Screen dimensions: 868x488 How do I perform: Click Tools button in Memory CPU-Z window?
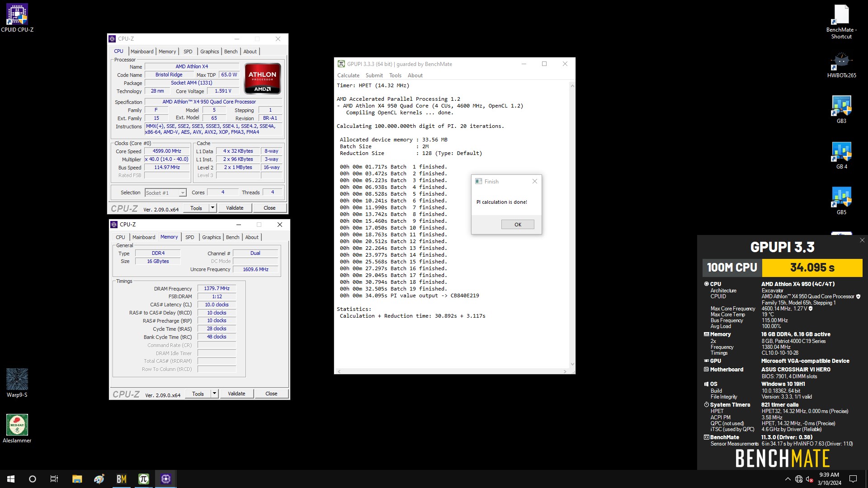coord(198,394)
